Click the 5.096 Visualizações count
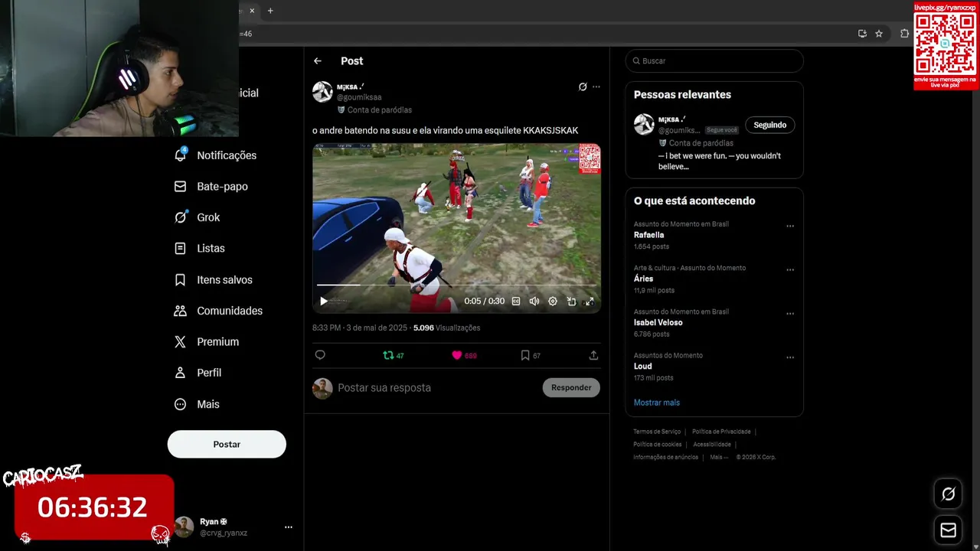980x551 pixels. pos(446,328)
